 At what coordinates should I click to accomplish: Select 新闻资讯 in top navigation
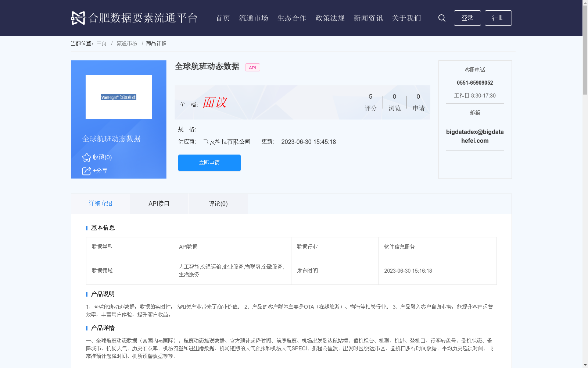pyautogui.click(x=368, y=18)
